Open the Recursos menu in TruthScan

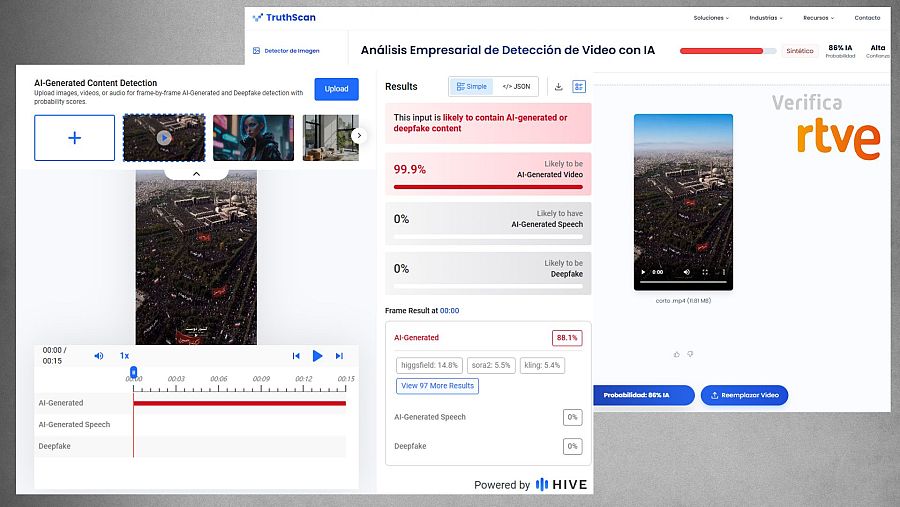(x=818, y=18)
